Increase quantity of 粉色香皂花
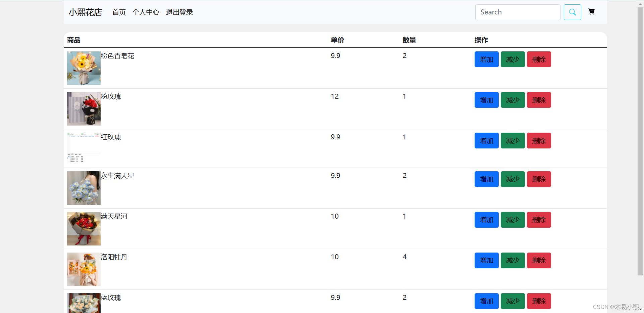This screenshot has width=644, height=313. 486,59
